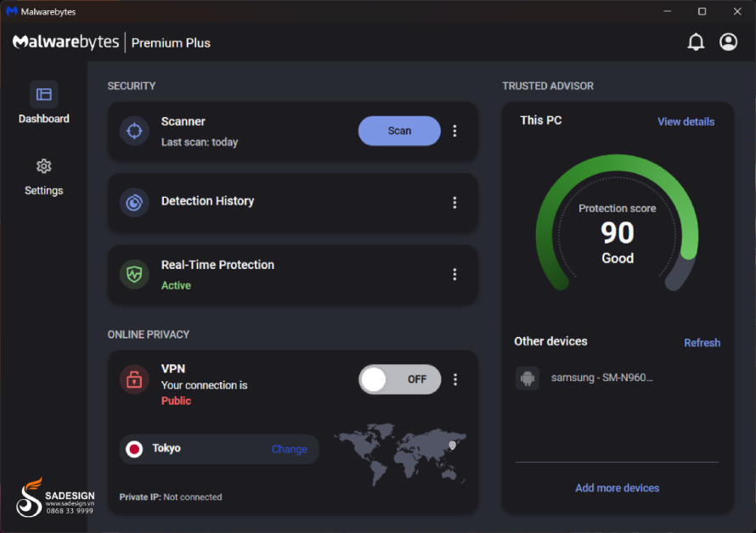Open Detection History more options menu

tap(454, 202)
